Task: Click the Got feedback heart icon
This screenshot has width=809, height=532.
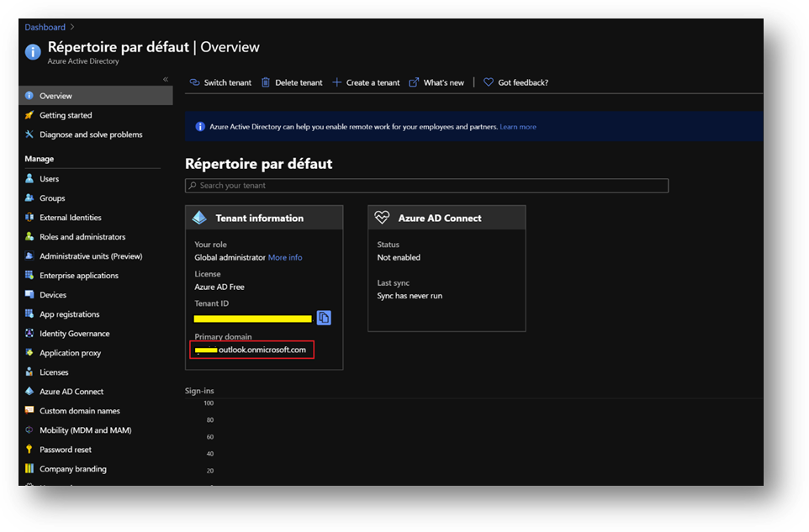Action: pos(489,82)
